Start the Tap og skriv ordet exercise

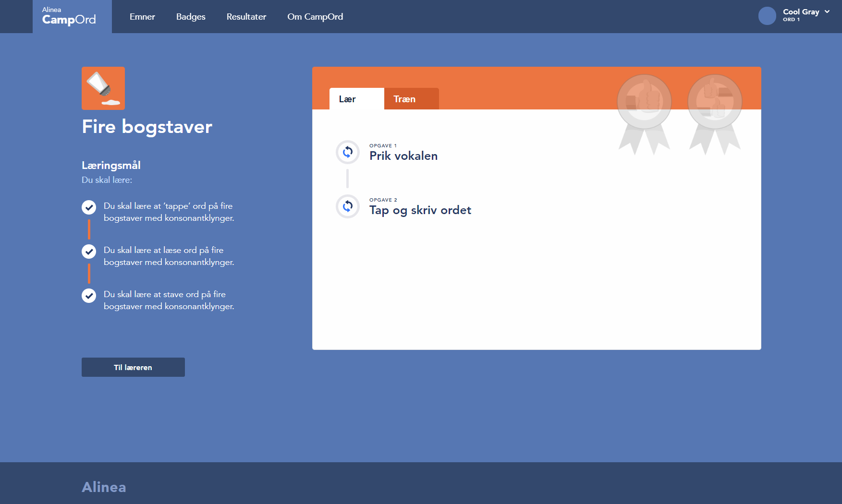[x=420, y=210]
